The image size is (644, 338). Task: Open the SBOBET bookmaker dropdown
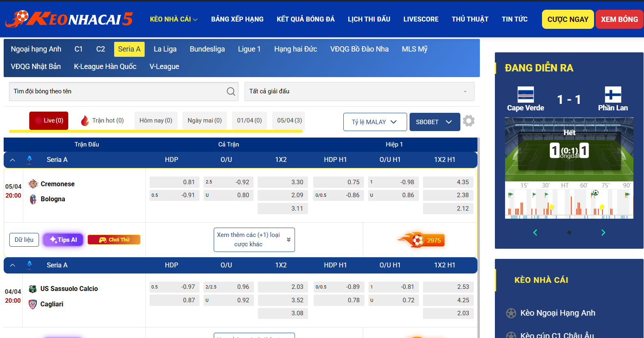click(x=434, y=122)
